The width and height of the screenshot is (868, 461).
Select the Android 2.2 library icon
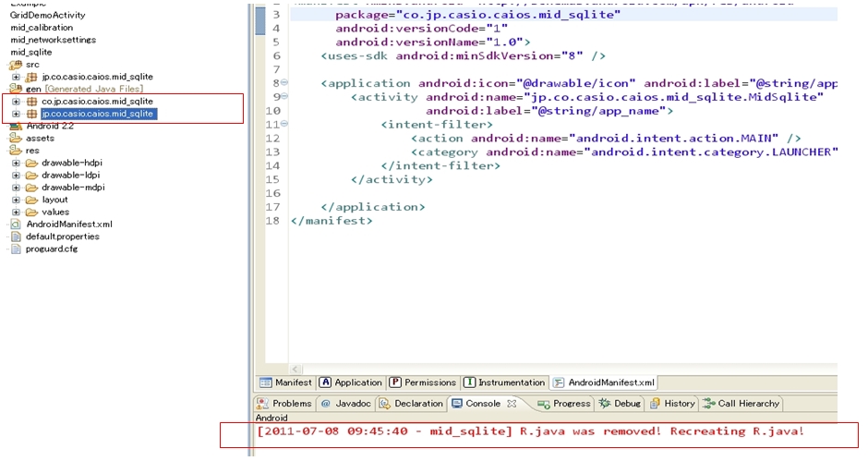(x=16, y=126)
